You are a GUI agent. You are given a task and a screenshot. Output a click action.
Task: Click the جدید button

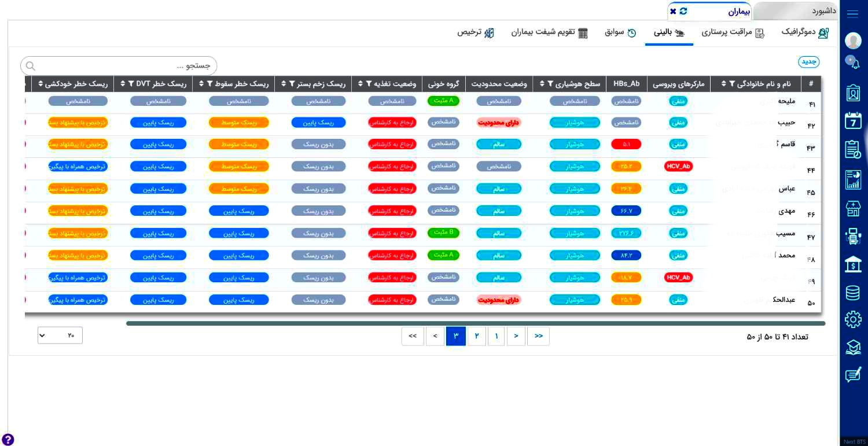point(809,62)
